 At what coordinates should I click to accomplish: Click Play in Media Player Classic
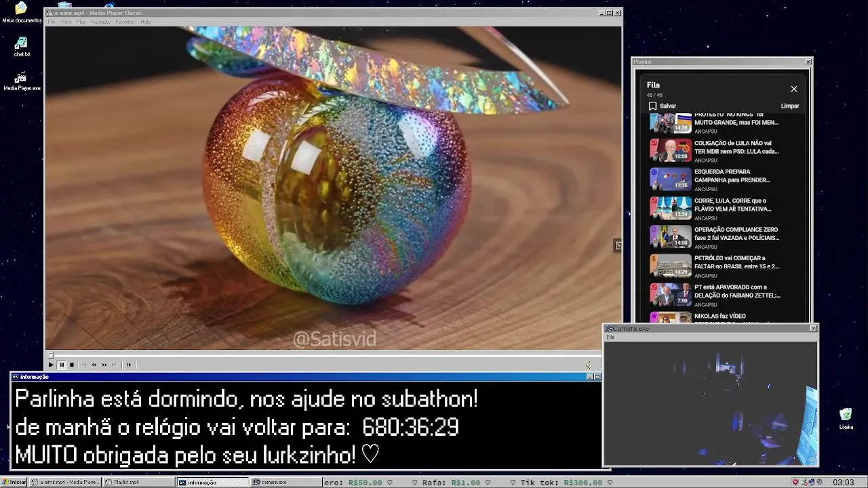tap(51, 365)
